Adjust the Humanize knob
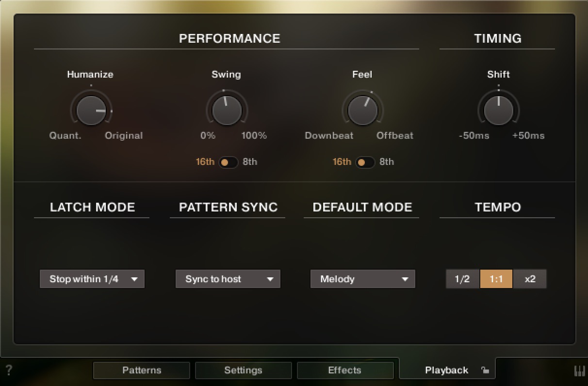 point(90,110)
